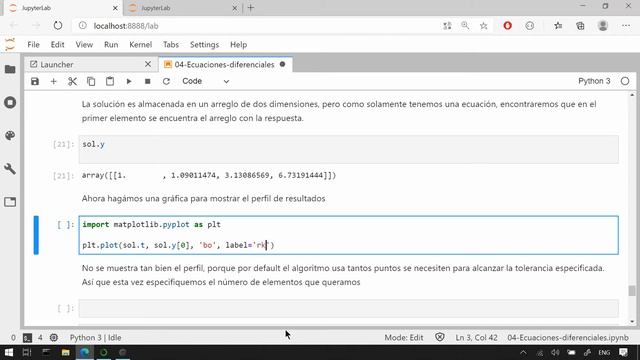Add page to favorites star icon
Screen dimensions: 640x360
[x=484, y=26]
